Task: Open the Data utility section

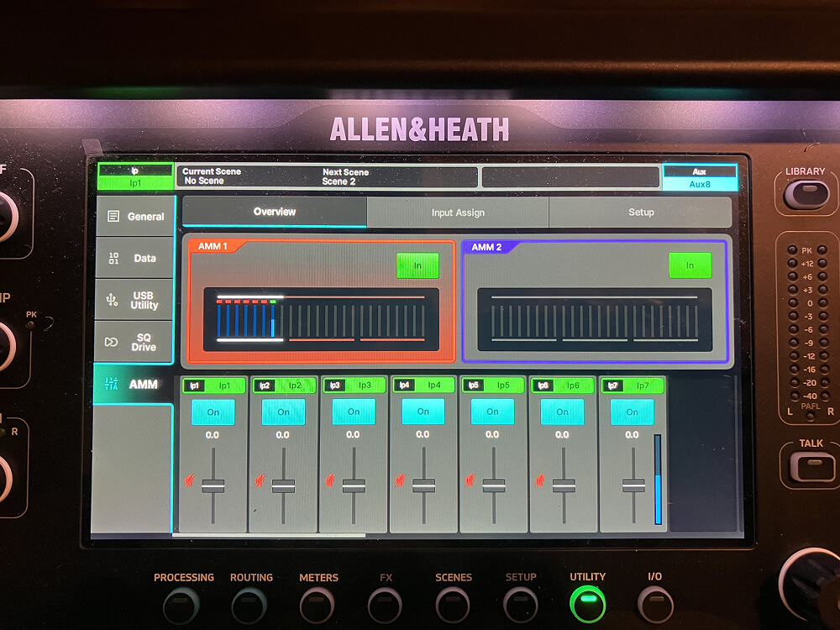Action: click(135, 258)
